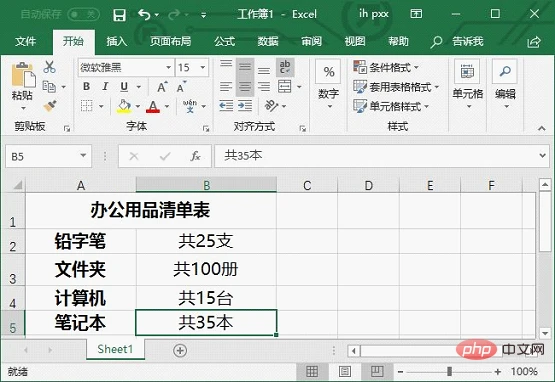Open the font name 微软雅黑 dropdown
This screenshot has width=555, height=382.
pos(169,67)
